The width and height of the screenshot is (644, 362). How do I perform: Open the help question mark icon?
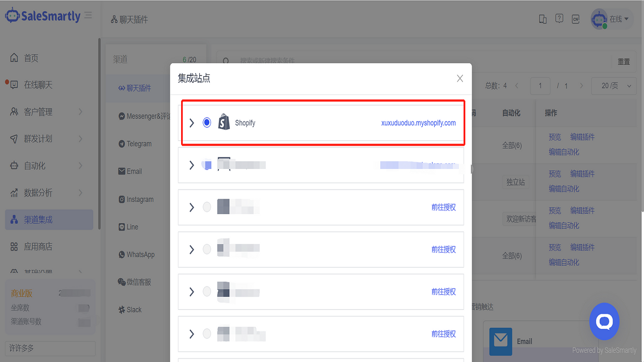click(x=559, y=19)
